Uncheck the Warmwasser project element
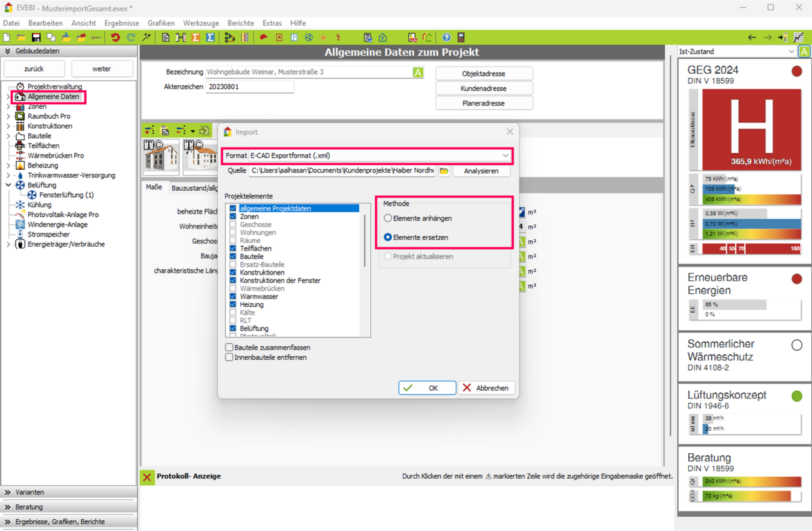 point(233,296)
